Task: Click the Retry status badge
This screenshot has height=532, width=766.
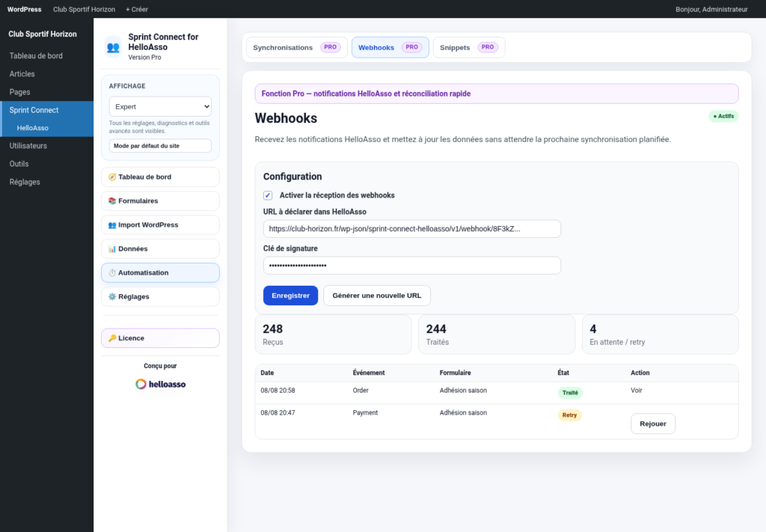Action: 569,415
